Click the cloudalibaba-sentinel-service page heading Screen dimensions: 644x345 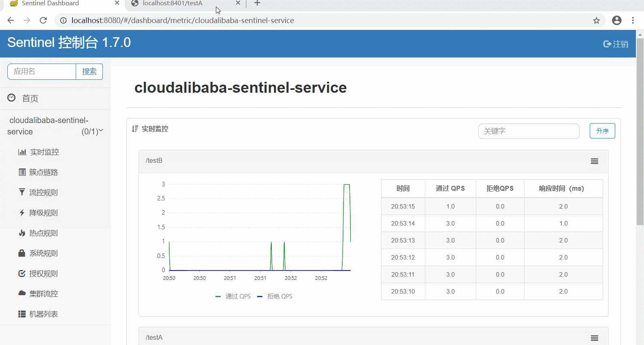pos(241,88)
